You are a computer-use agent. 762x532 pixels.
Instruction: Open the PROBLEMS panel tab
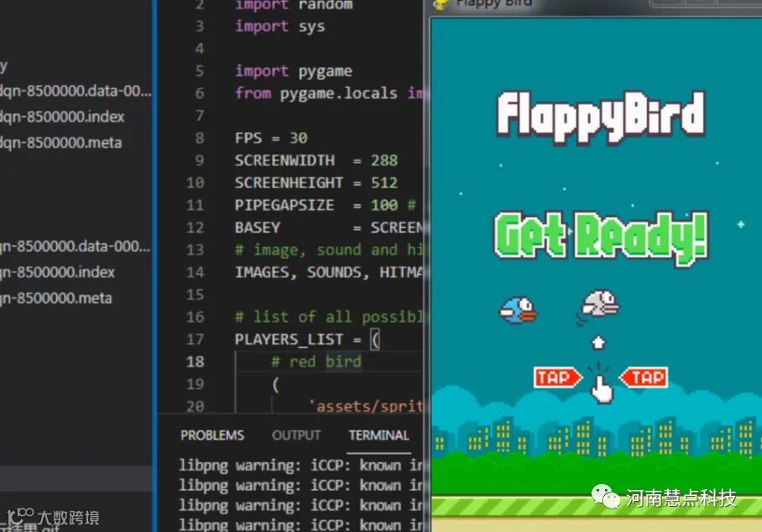pyautogui.click(x=213, y=435)
